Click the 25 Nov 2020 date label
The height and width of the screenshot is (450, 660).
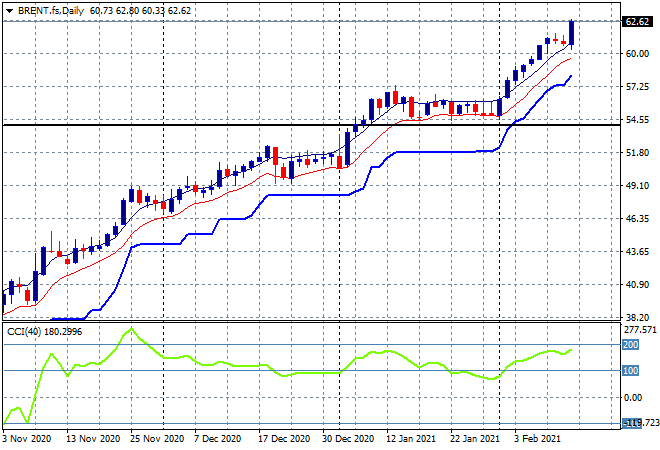coord(157,439)
